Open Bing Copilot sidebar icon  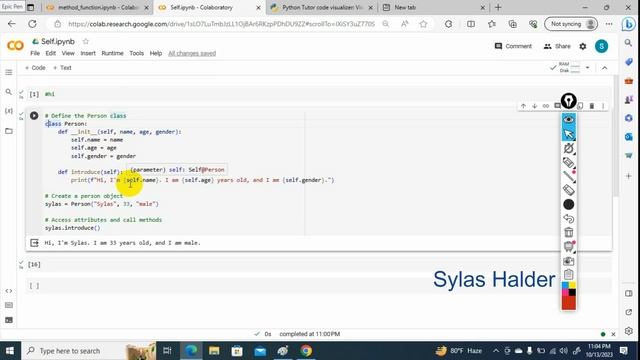629,24
